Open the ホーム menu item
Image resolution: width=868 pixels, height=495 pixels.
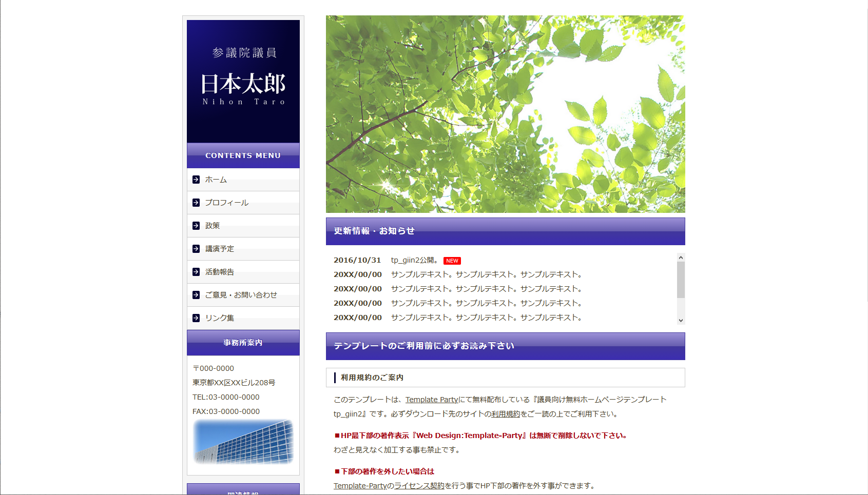pyautogui.click(x=243, y=180)
